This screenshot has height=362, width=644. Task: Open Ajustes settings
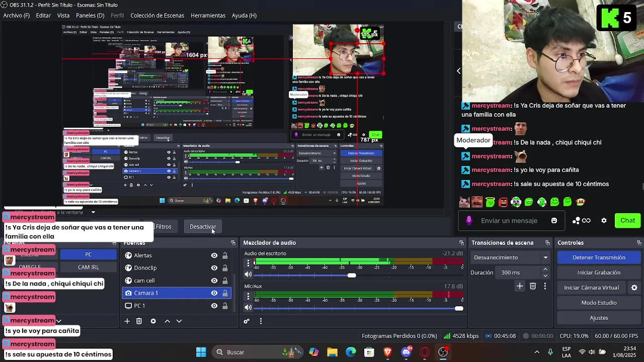(599, 318)
